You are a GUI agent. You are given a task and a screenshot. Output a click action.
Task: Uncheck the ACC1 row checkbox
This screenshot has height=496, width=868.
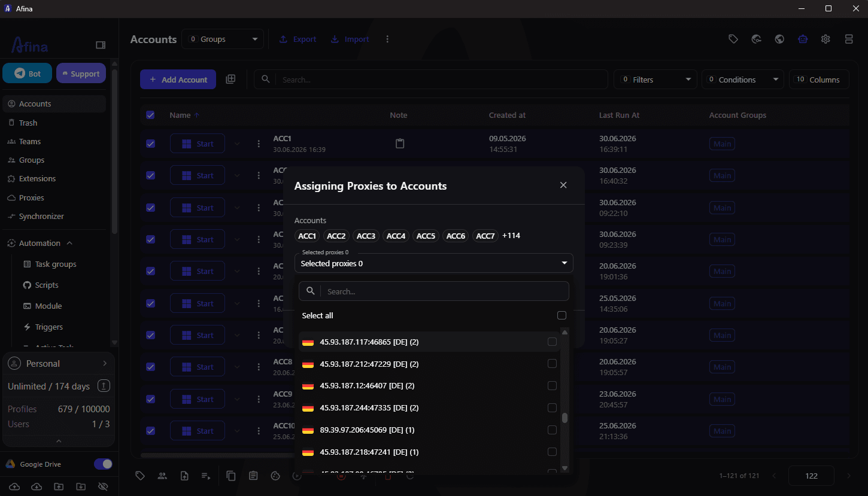[150, 144]
